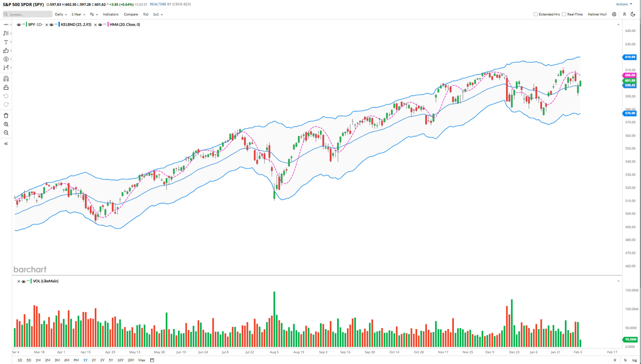Expand the 1-Year period dropdown
This screenshot has height=364, width=641.
(x=78, y=14)
